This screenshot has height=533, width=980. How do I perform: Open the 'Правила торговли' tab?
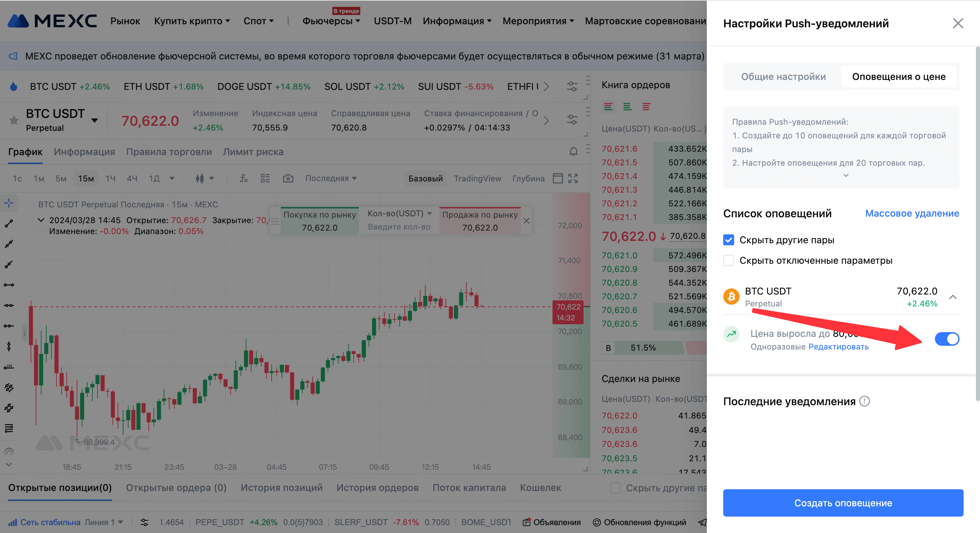tap(169, 151)
